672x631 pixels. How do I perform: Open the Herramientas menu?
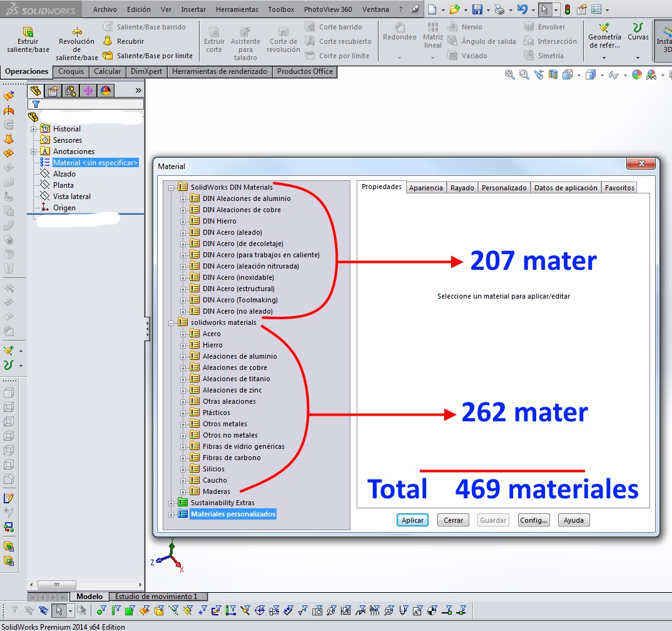[x=237, y=9]
